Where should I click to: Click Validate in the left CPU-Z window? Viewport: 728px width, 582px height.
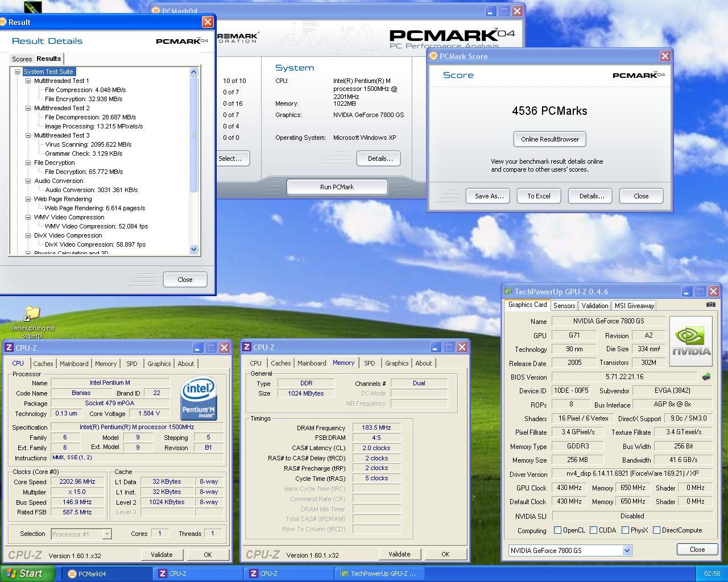(x=162, y=555)
